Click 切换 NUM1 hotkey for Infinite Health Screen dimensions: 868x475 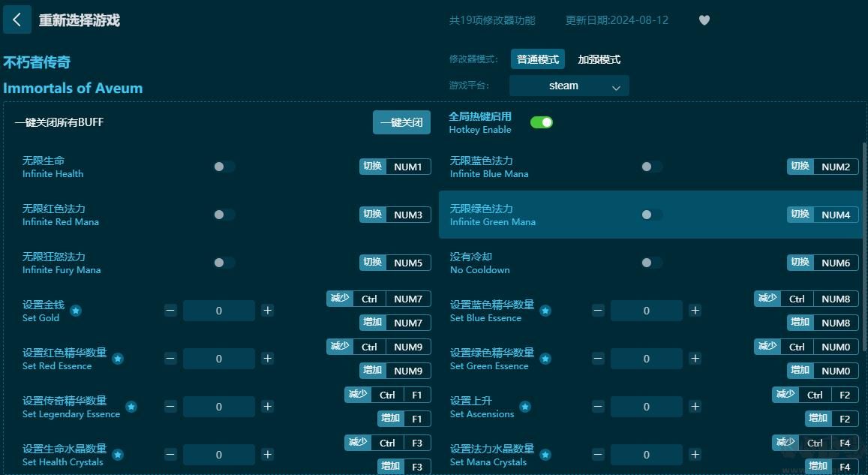tap(395, 167)
